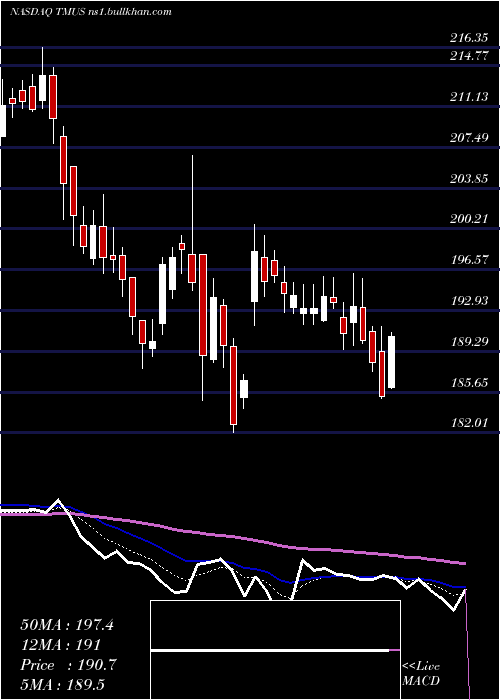Click the pink 50MA line in lower panel
The height and width of the screenshot is (700, 500).
tap(232, 536)
